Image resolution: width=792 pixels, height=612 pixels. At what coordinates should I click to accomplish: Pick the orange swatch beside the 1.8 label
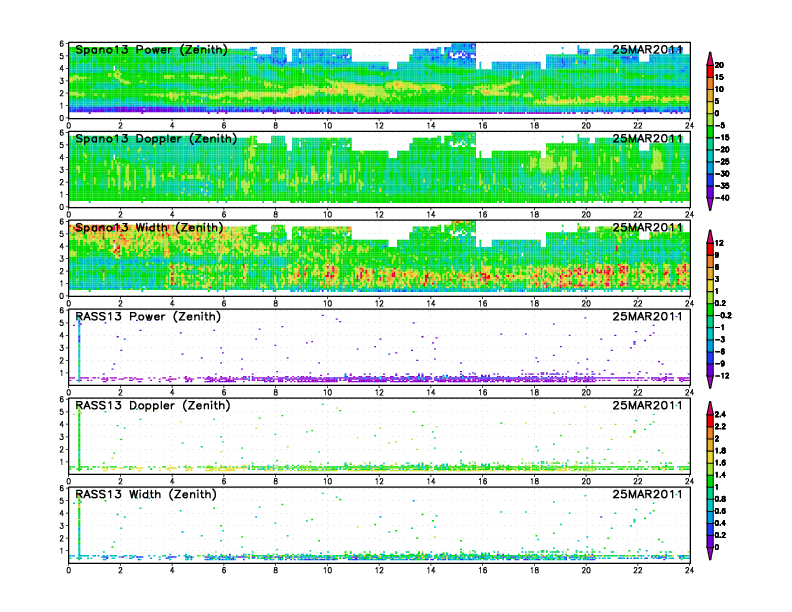(710, 444)
